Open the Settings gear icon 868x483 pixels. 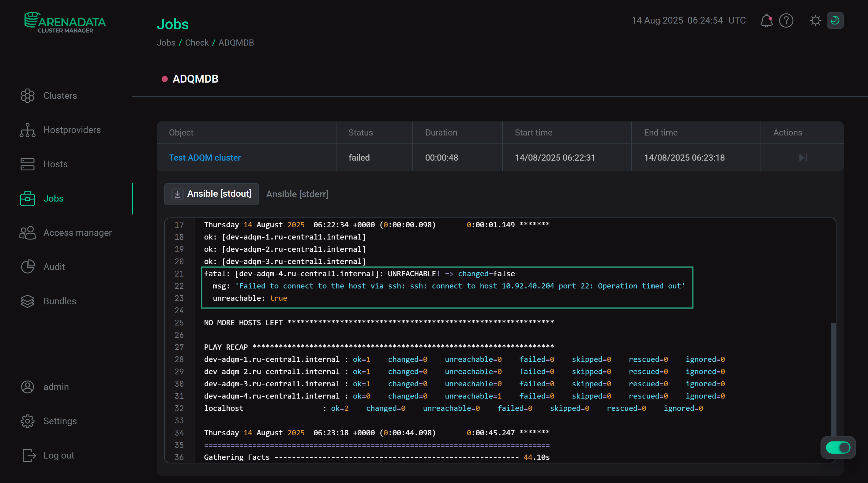point(27,422)
